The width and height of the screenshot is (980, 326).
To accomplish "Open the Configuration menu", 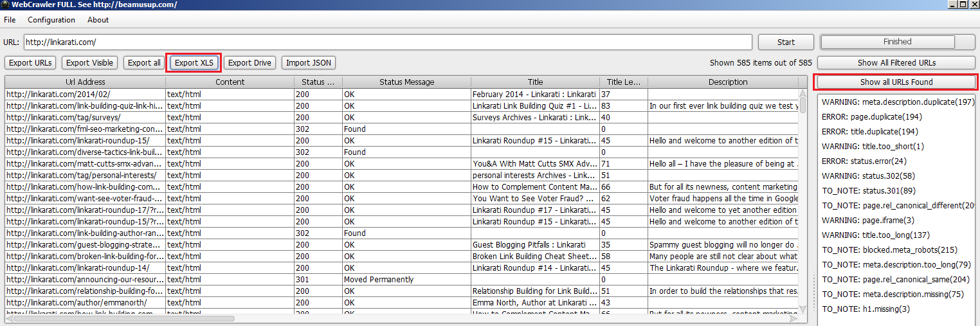I will pos(51,20).
